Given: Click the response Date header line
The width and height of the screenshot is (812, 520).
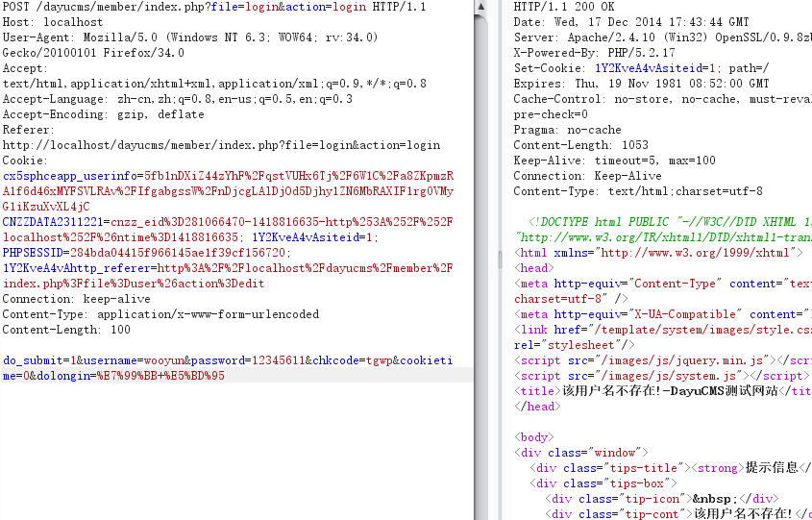Looking at the screenshot, I should point(631,22).
